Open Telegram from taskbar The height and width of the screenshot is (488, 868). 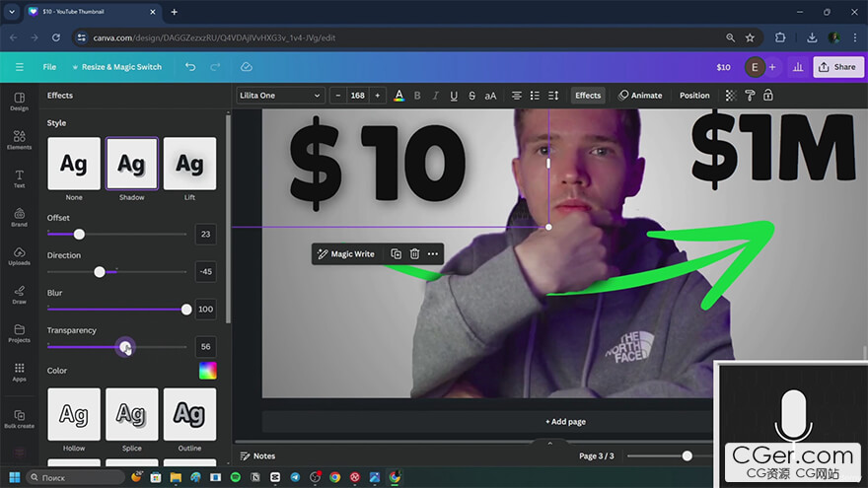tap(295, 477)
